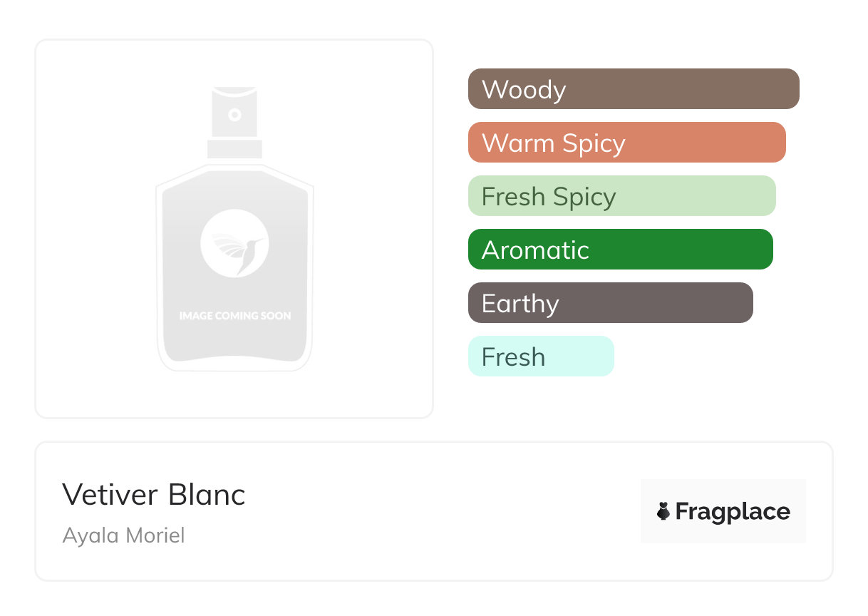Open the Vetiver Blanc fragrance title
This screenshot has width=868, height=616.
pos(154,495)
